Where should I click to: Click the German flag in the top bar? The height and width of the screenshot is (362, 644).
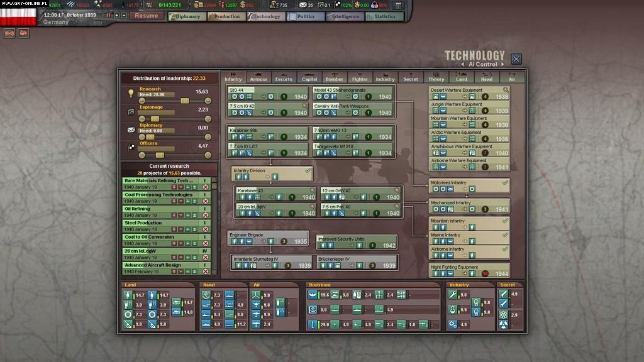coord(18,16)
